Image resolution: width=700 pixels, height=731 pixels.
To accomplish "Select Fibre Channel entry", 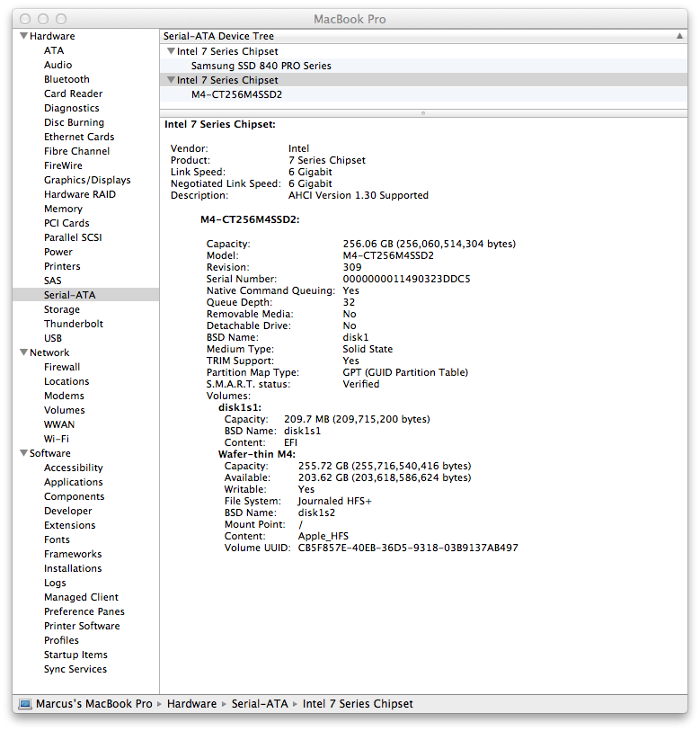I will click(x=77, y=151).
